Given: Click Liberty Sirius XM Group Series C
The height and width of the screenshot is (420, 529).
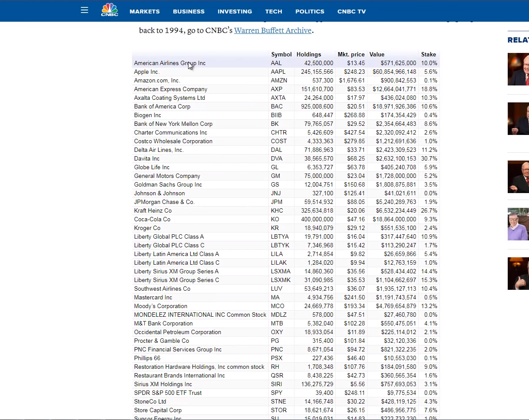Looking at the screenshot, I should coord(177,280).
